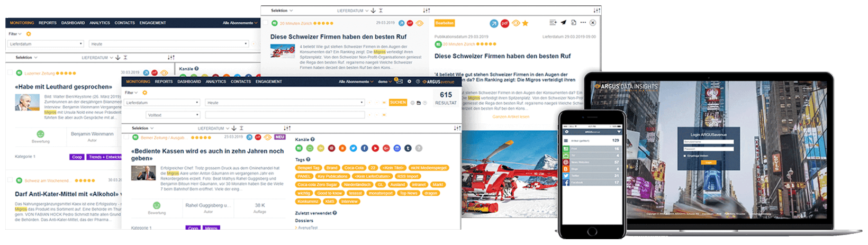Tick the checkbox of the Luzerner Zeitung article
The width and height of the screenshot is (868, 245).
point(10,73)
